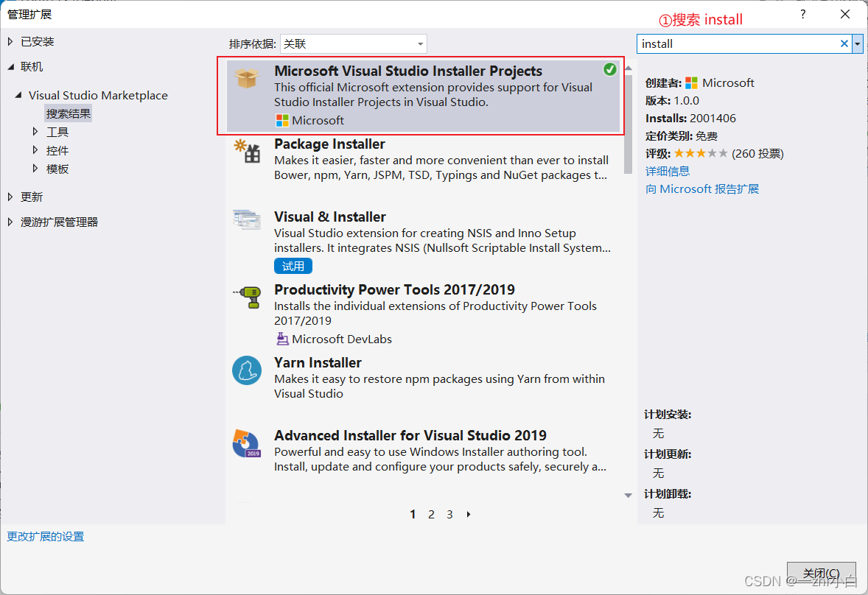
Task: Click the results list scrollbar thumb
Action: tap(629, 124)
